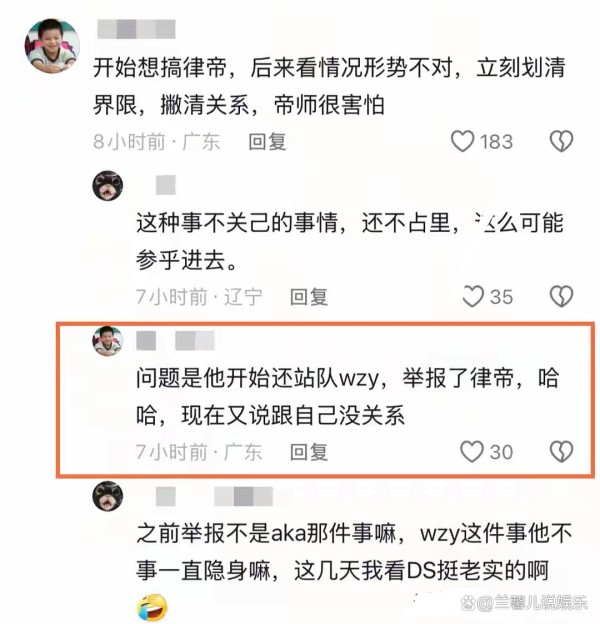This screenshot has width=600, height=624.
Task: Reply to the highlighted 7小时前 广东 comment
Action: (309, 452)
